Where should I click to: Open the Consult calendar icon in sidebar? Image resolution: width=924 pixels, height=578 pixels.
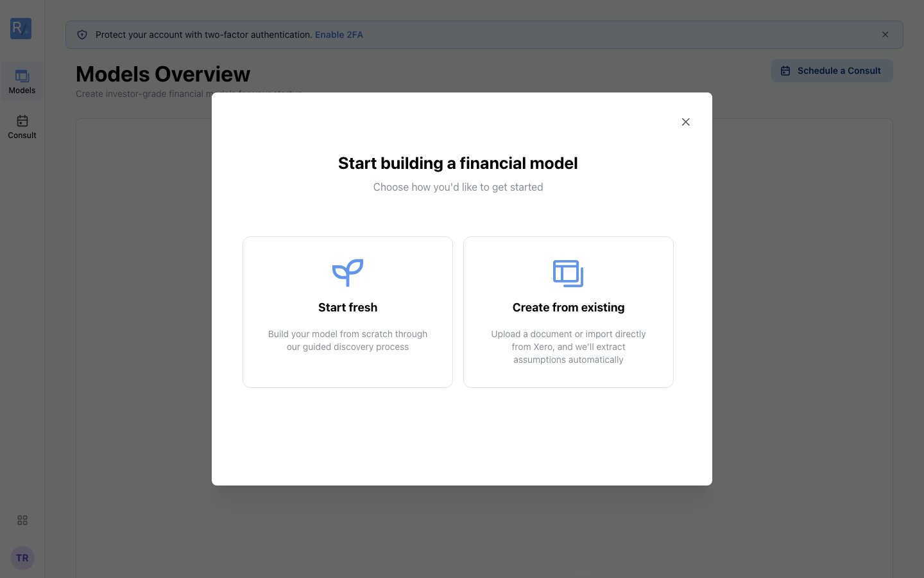coord(22,121)
